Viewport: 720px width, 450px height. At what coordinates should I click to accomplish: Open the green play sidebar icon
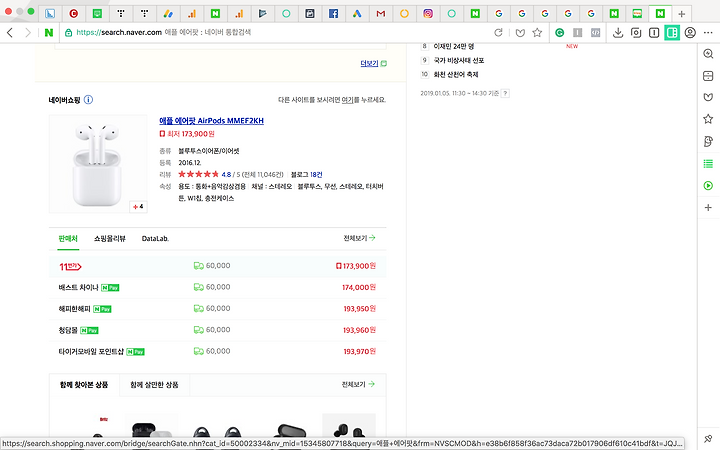point(708,186)
